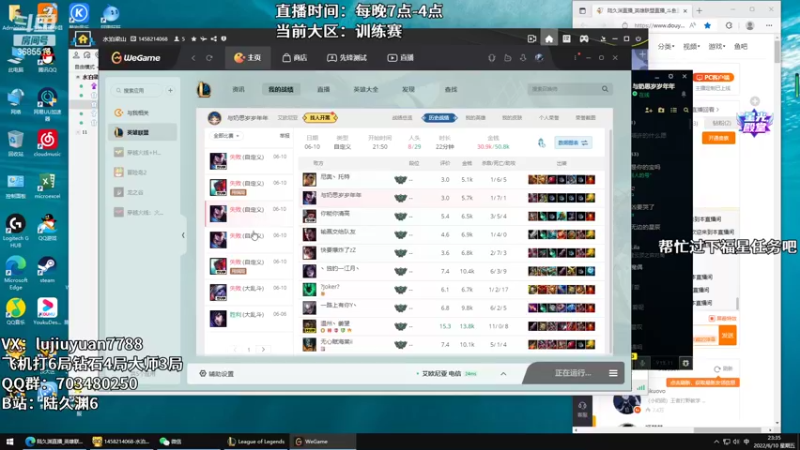The width and height of the screenshot is (800, 450).
Task: Open the 个人荣誉 sub-tab
Action: pyautogui.click(x=549, y=118)
